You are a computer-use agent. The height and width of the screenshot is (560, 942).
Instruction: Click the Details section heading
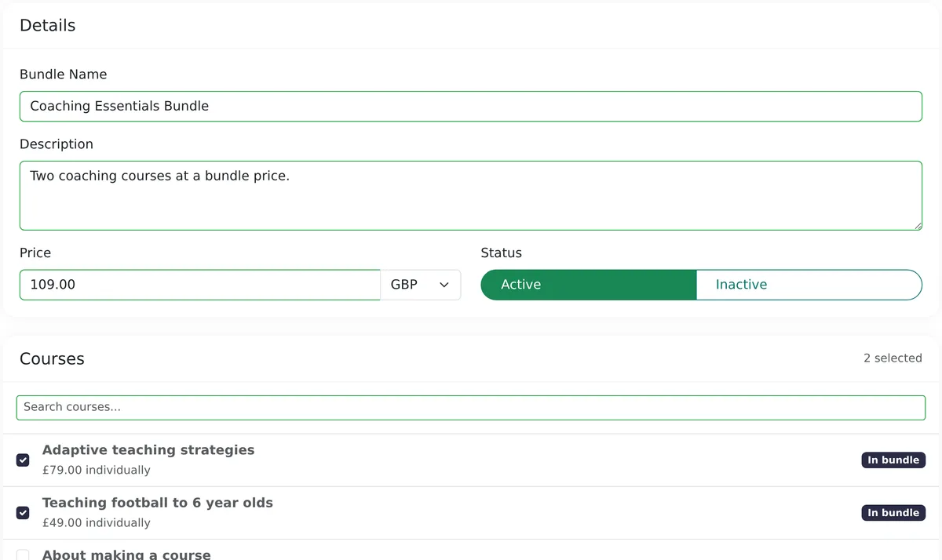tap(48, 25)
